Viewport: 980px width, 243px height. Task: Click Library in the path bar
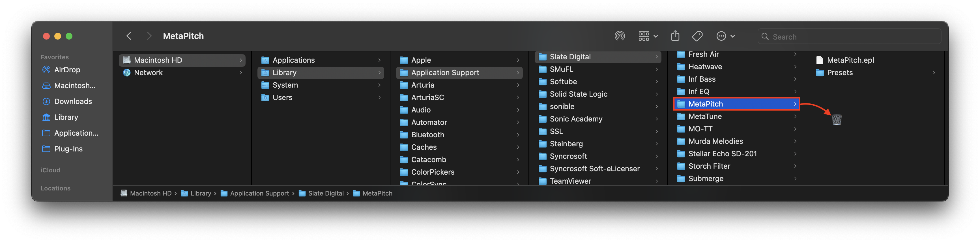196,193
